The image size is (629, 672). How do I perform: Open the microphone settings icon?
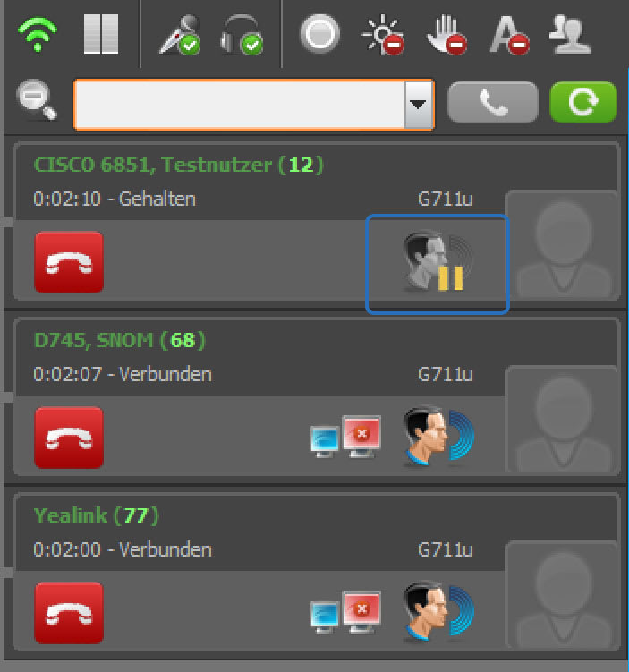click(x=180, y=35)
